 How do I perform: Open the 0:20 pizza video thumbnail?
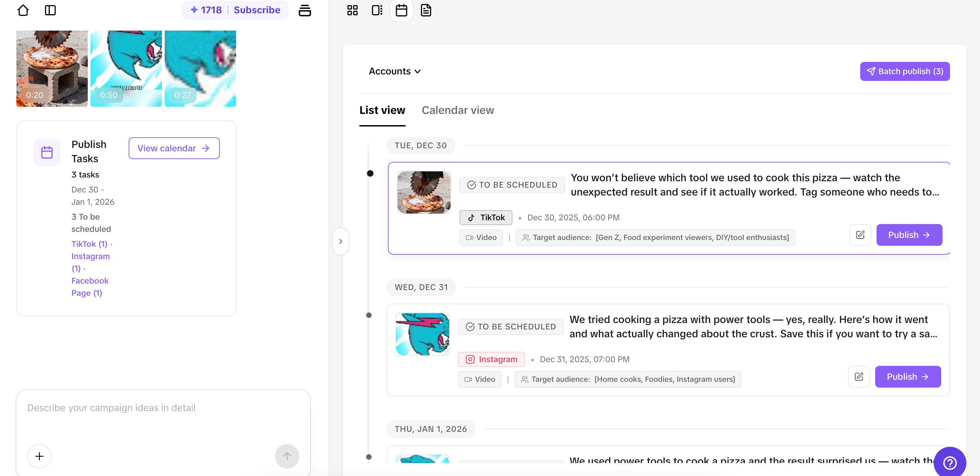(x=52, y=68)
